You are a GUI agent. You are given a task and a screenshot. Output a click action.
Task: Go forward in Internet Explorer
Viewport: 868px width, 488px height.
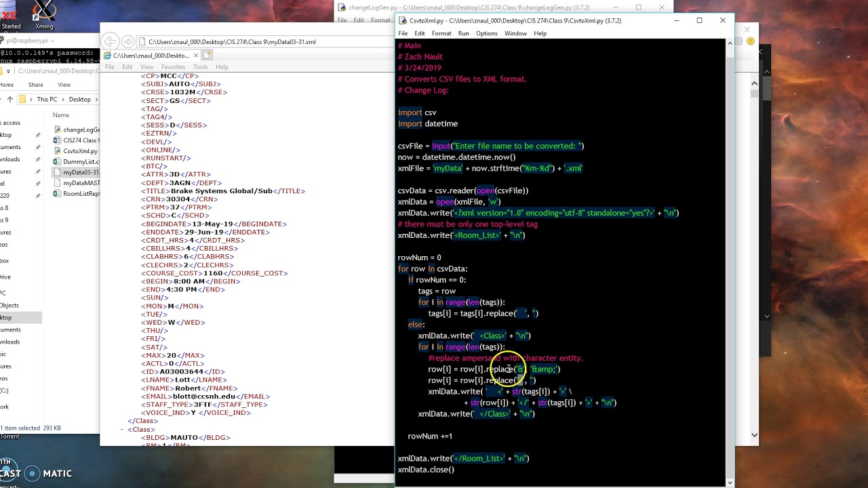[x=128, y=41]
